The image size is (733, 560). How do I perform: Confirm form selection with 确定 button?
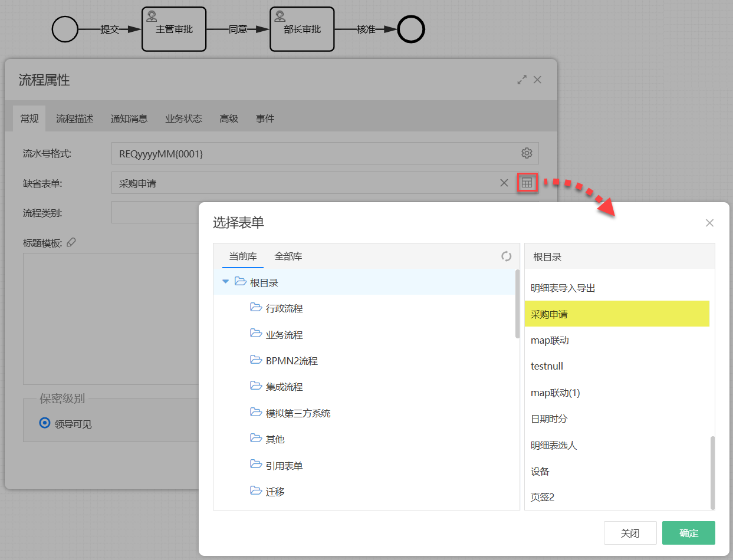(x=688, y=532)
